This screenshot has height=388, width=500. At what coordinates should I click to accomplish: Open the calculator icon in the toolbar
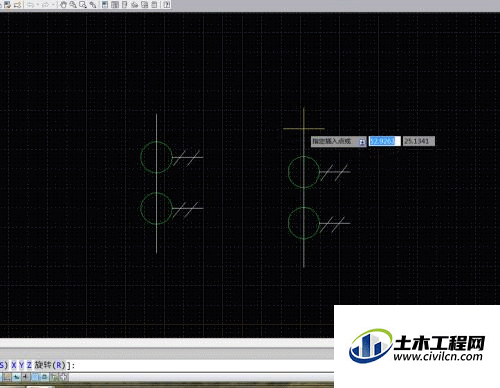pos(154,5)
